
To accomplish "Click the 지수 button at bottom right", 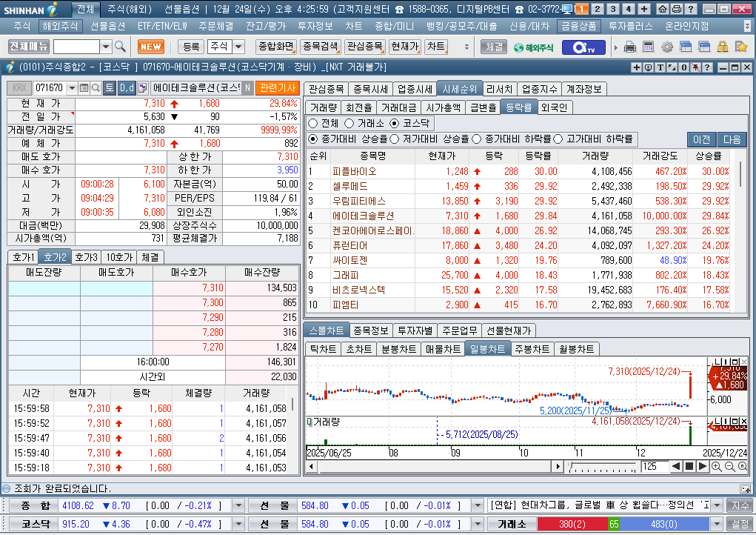I will click(740, 505).
